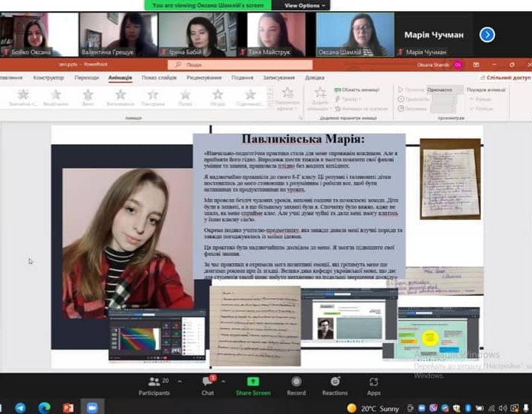532x414 pixels.
Task: Click the Спільний доступ share button
Action: 506,78
